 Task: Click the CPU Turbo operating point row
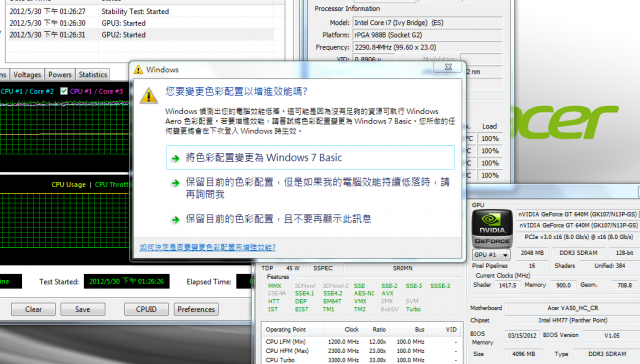pos(361,360)
